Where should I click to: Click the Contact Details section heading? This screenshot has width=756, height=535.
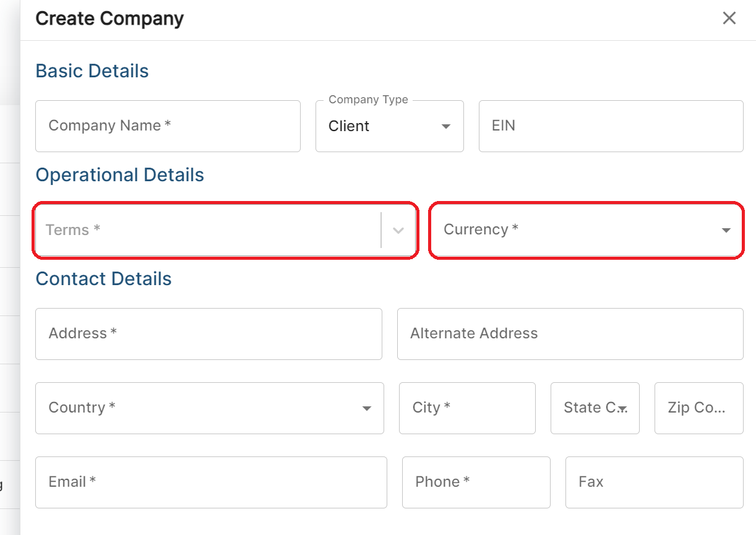(x=103, y=279)
